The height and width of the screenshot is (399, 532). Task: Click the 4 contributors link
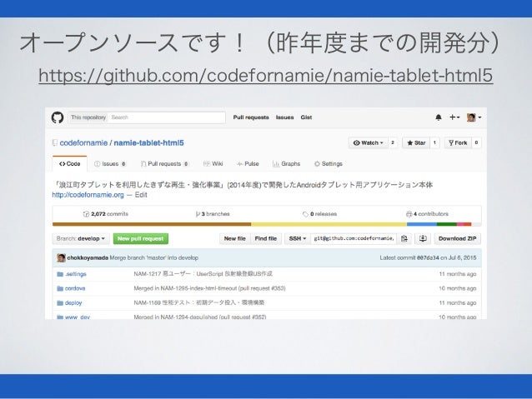tap(427, 214)
